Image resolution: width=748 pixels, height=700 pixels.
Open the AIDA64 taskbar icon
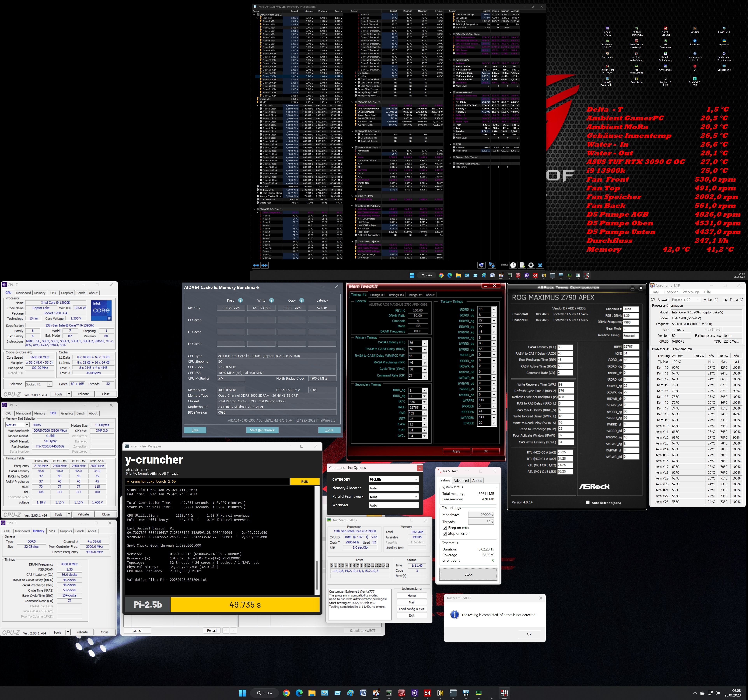[x=427, y=693]
